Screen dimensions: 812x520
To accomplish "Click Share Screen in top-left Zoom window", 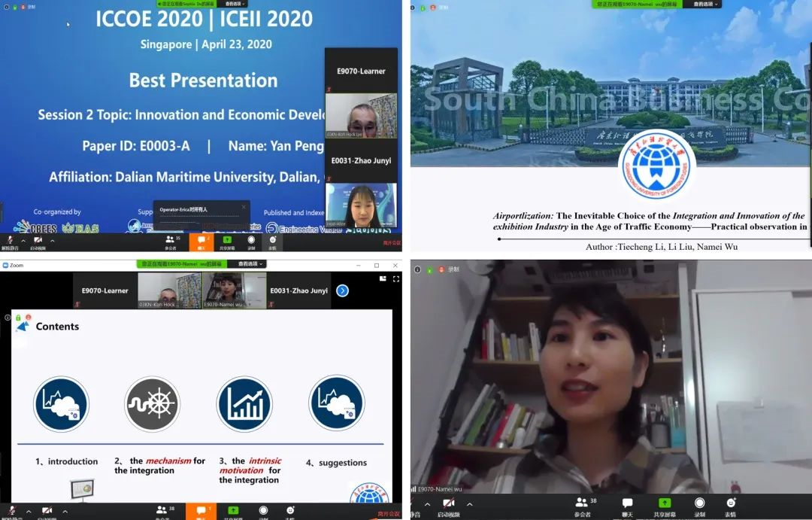I will (227, 242).
